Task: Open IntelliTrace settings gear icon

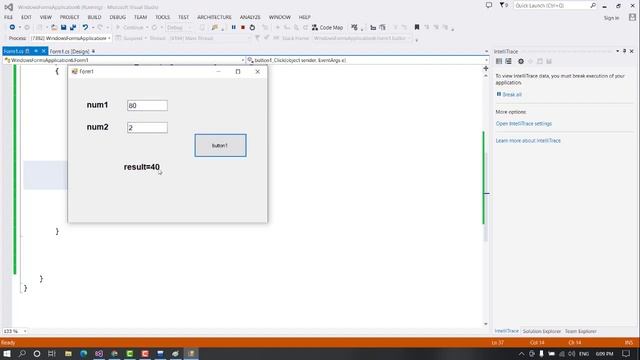Action: [x=521, y=61]
